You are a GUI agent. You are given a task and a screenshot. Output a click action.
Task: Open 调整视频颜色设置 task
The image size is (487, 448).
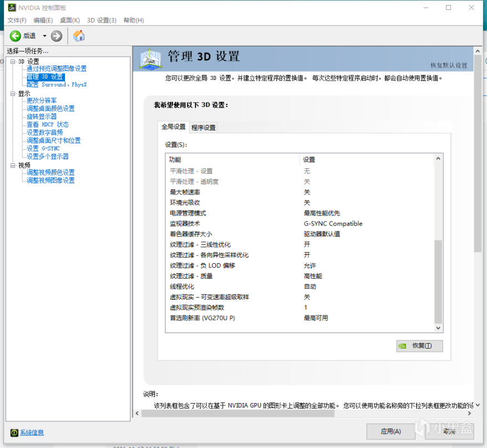(51, 173)
